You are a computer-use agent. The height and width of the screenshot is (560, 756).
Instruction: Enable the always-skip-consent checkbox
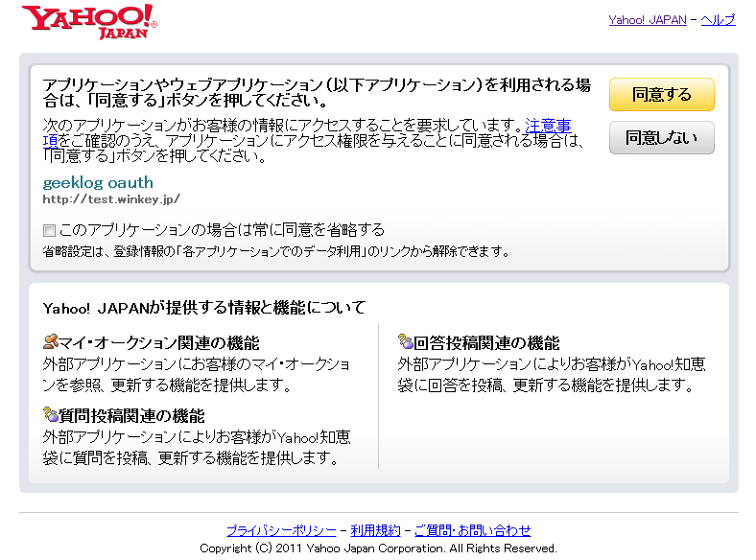49,230
